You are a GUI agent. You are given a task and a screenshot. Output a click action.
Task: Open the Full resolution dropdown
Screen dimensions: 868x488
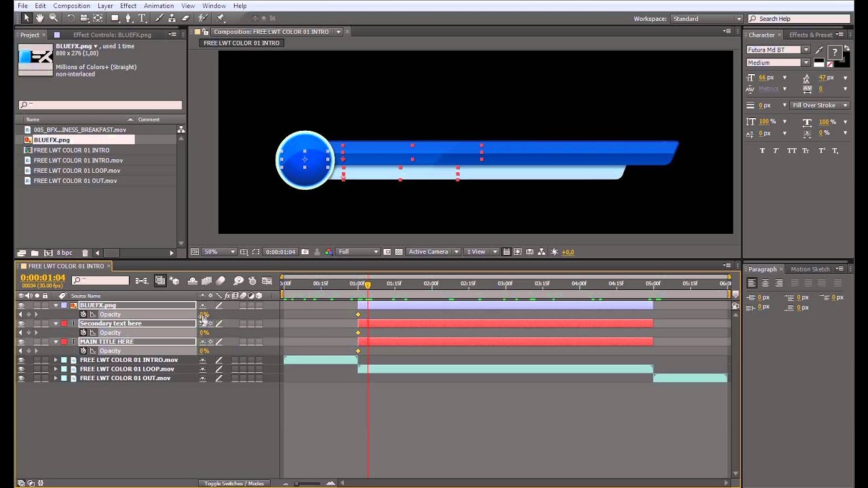359,252
